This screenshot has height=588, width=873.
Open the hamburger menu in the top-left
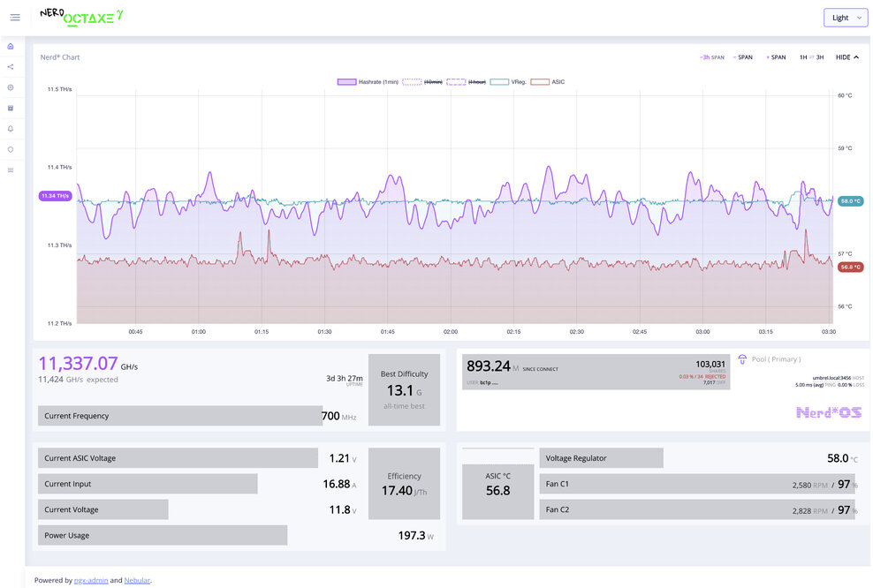coord(14,17)
